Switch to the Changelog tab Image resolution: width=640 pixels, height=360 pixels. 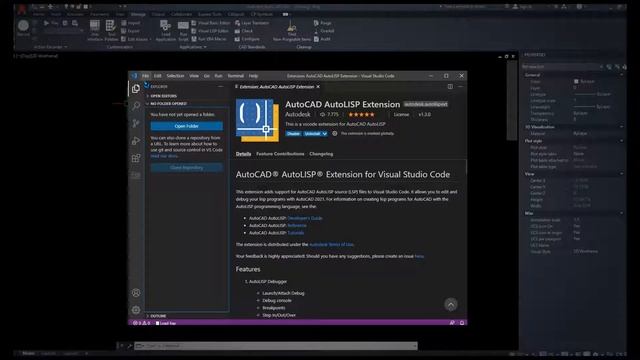click(x=321, y=154)
